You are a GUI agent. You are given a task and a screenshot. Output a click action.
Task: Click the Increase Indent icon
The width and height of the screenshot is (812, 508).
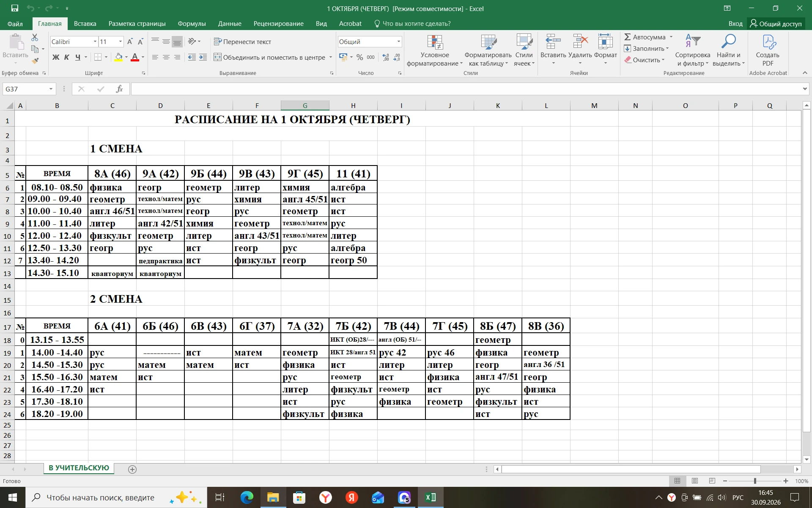click(x=203, y=57)
